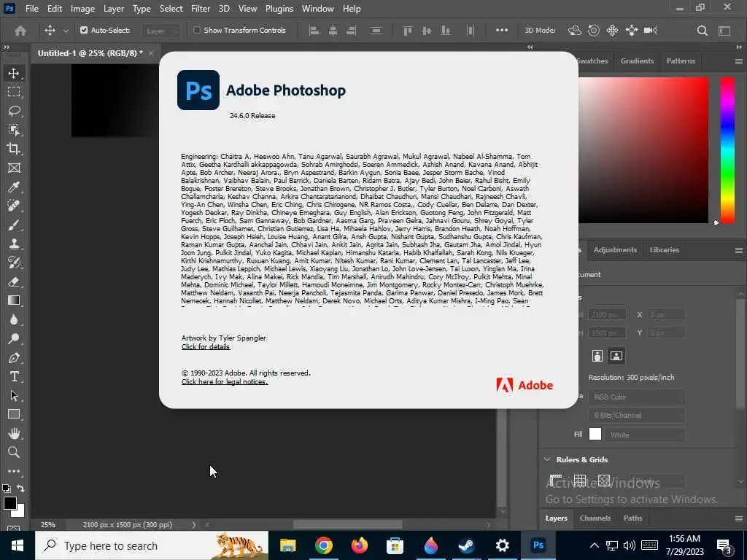Screen dimensions: 747x560
Task: Align top edges in options bar
Action: pyautogui.click(x=407, y=31)
